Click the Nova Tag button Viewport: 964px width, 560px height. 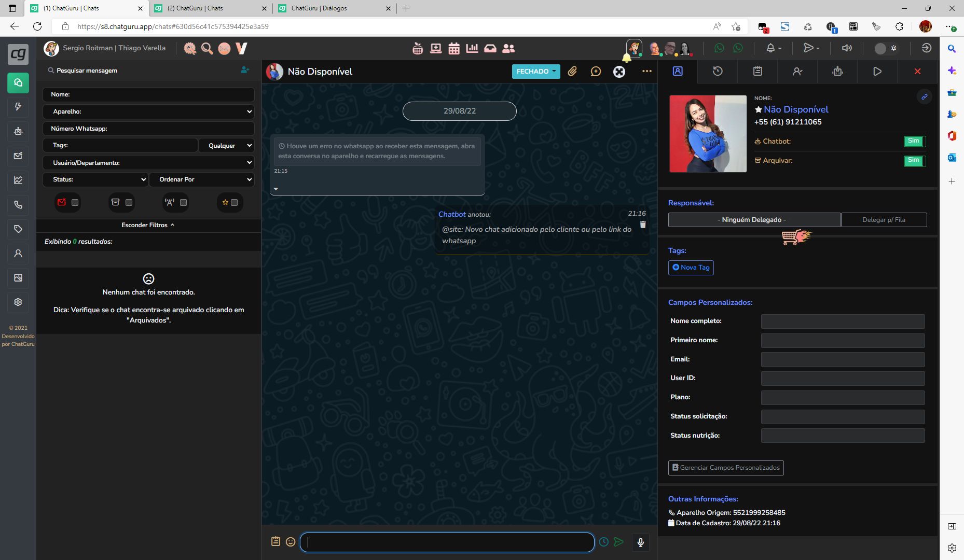(691, 268)
